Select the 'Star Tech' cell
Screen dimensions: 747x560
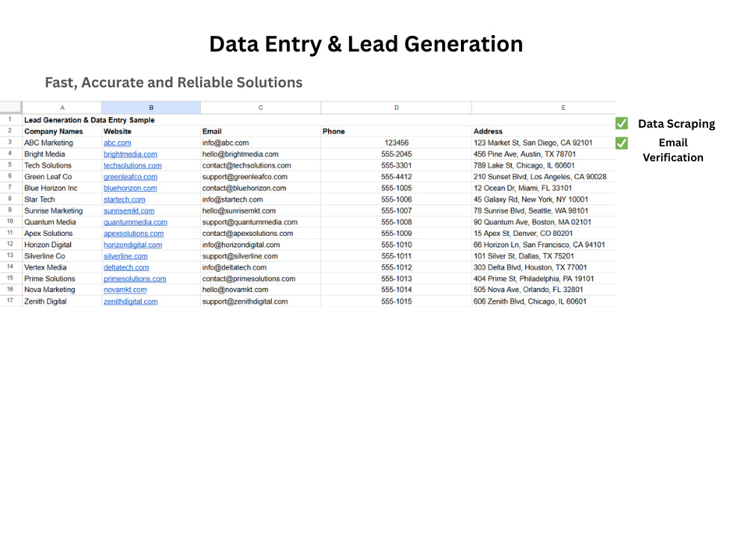click(x=62, y=199)
